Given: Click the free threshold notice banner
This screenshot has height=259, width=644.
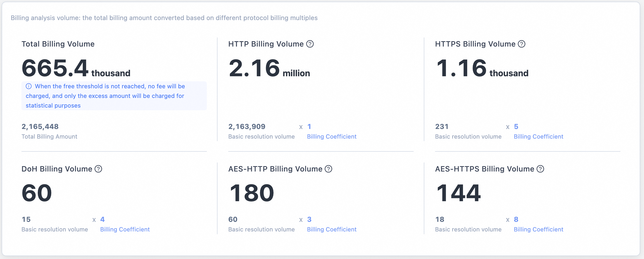Looking at the screenshot, I should [x=114, y=96].
